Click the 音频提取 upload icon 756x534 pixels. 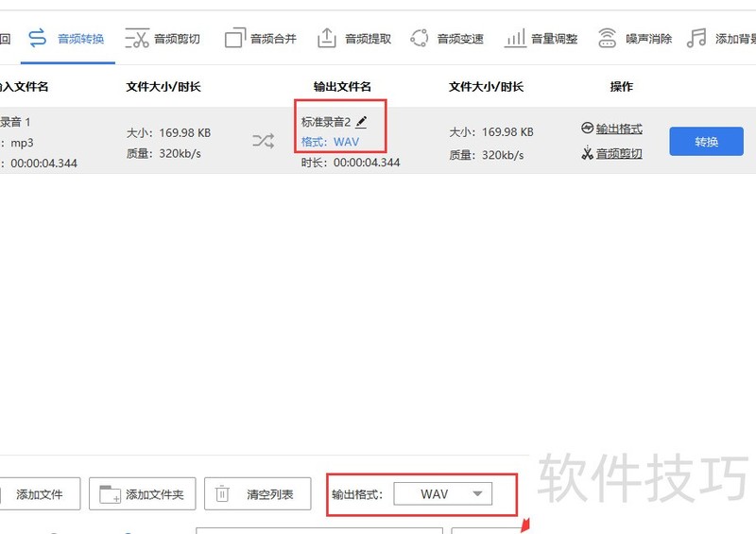[326, 39]
